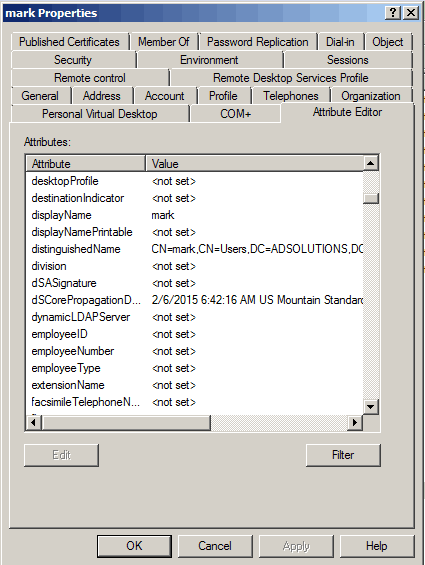Select the employeeID attribute row

click(x=195, y=334)
